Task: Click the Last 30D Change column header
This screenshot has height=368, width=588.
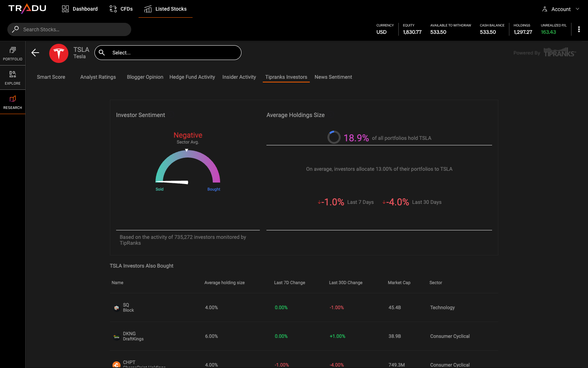Action: (x=346, y=283)
